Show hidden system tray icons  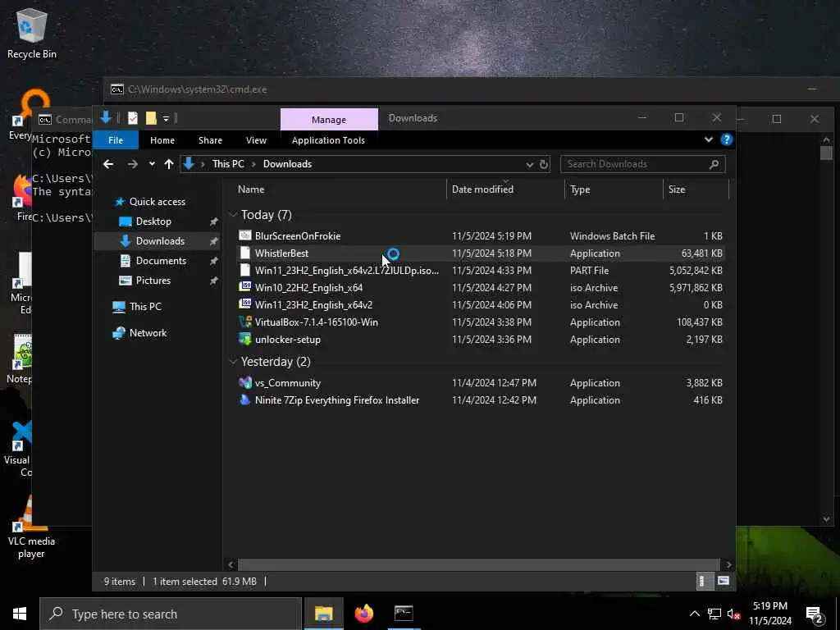[x=694, y=614]
